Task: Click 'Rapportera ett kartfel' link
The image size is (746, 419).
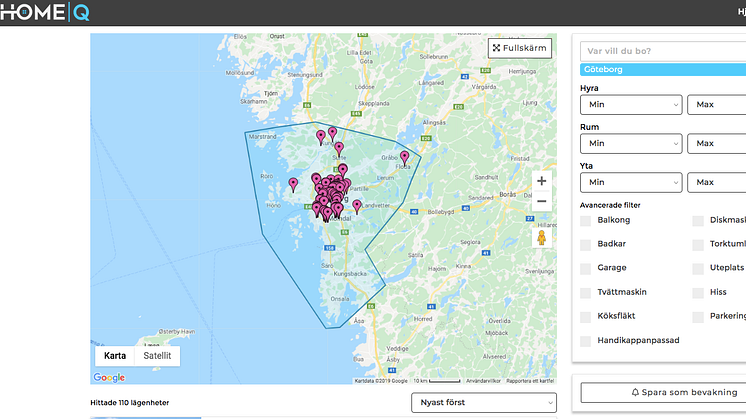Action: point(530,381)
